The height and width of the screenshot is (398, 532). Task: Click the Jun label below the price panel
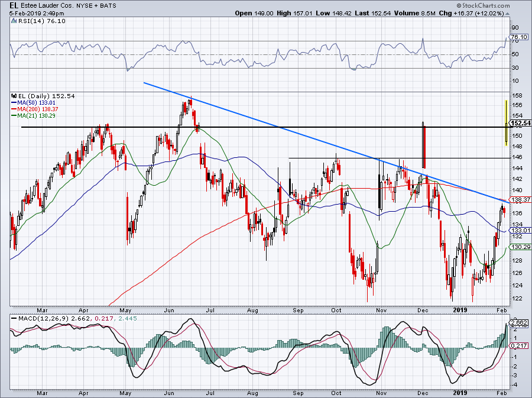coord(169,310)
